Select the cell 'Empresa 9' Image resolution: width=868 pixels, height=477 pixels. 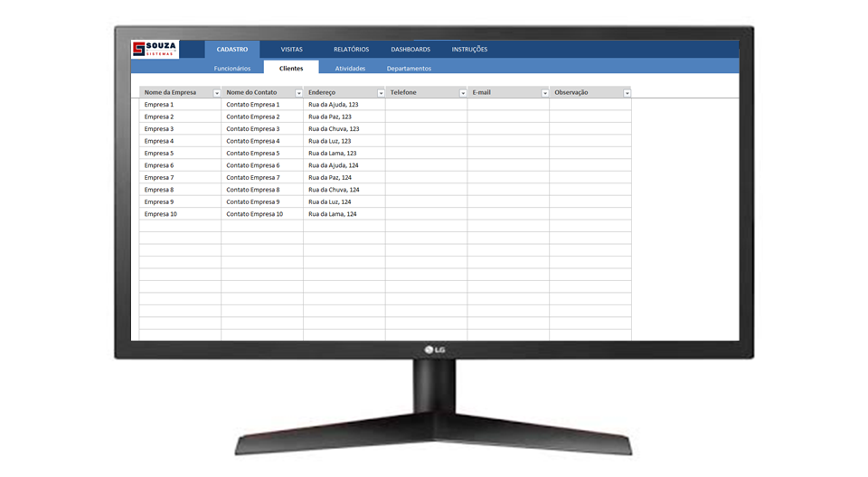pos(180,202)
